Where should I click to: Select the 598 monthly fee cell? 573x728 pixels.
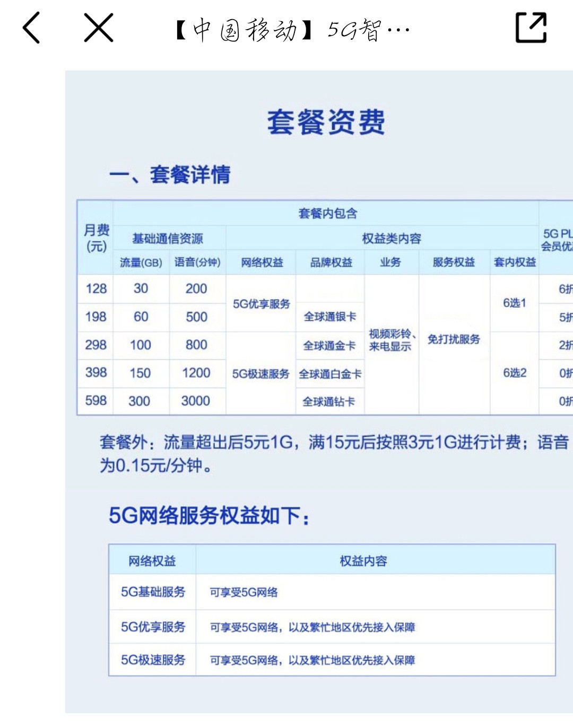pyautogui.click(x=96, y=400)
